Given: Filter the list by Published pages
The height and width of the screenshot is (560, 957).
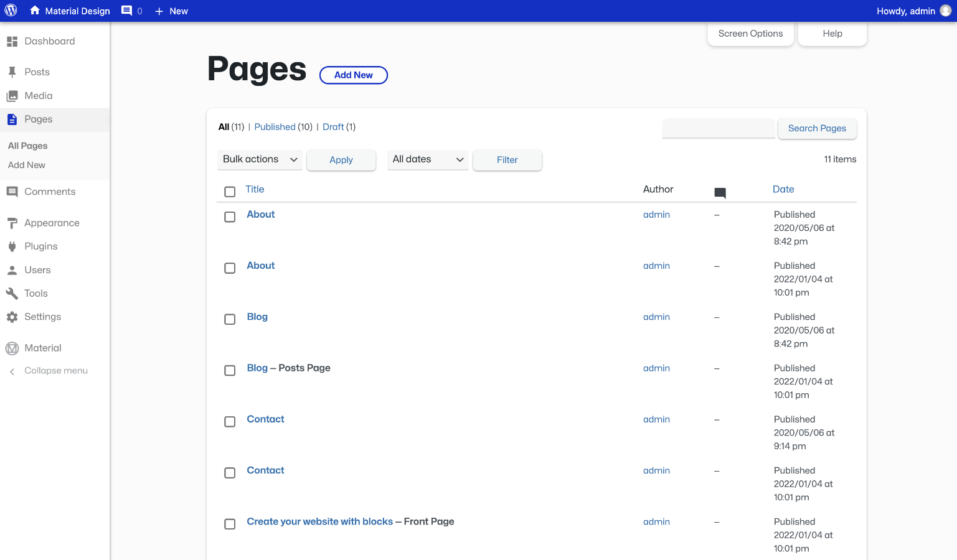Looking at the screenshot, I should click(275, 127).
